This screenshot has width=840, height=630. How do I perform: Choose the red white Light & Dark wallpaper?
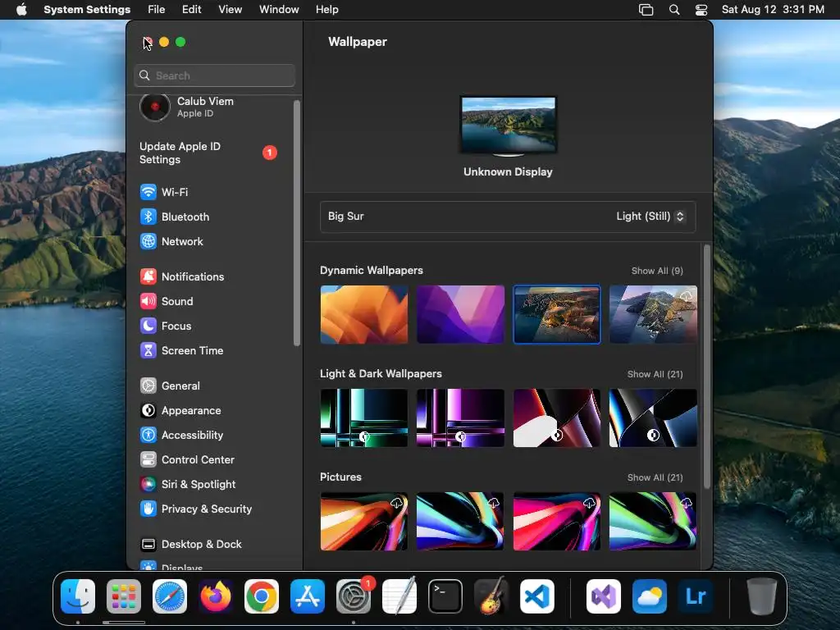click(557, 418)
